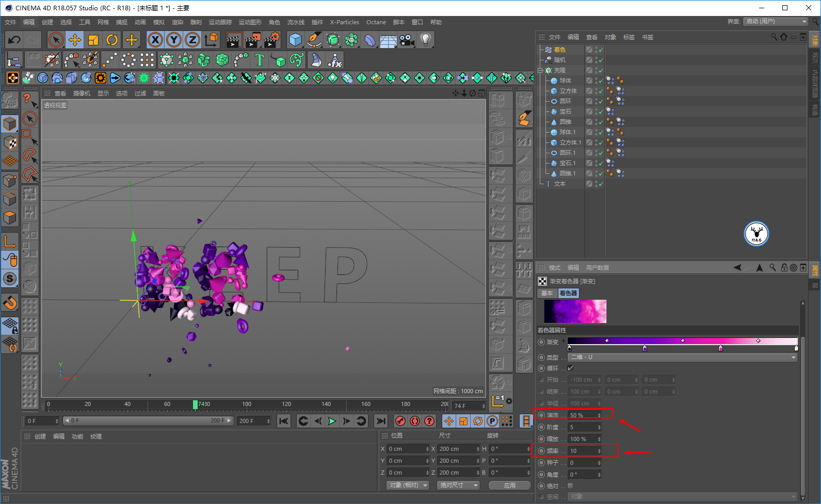Click the MoText T icon
This screenshot has width=821, height=504.
[260, 60]
